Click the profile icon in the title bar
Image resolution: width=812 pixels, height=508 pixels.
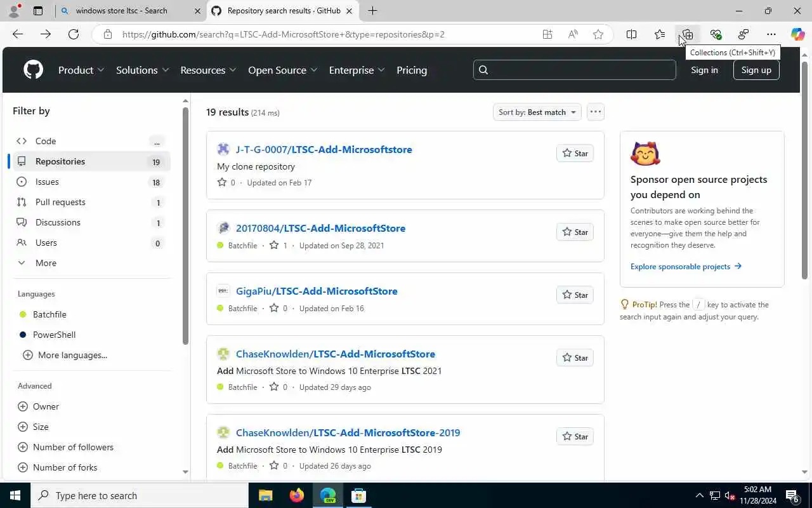[14, 11]
